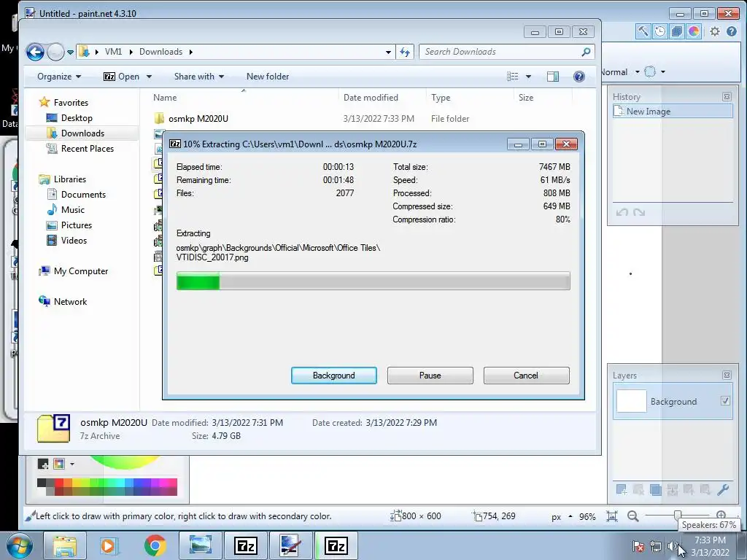Open Documents library
The image size is (747, 560).
pyautogui.click(x=83, y=194)
